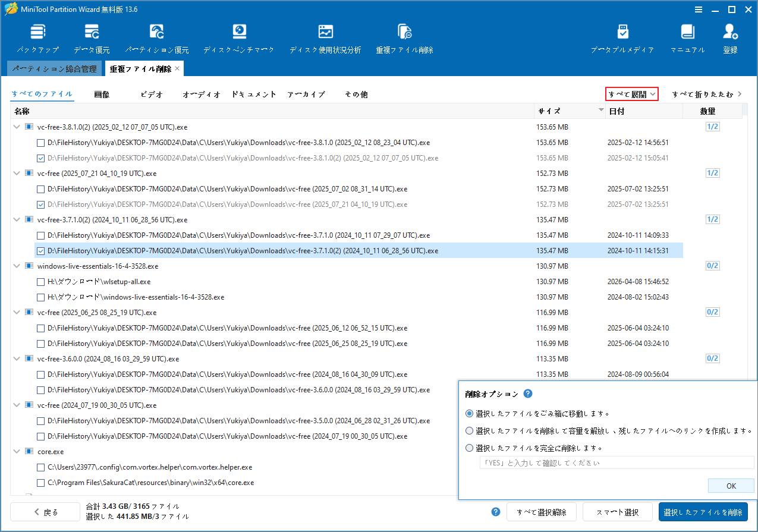This screenshot has height=532, width=758.
Task: Click the 0/2 count badge for windows-live-essentials
Action: (712, 266)
